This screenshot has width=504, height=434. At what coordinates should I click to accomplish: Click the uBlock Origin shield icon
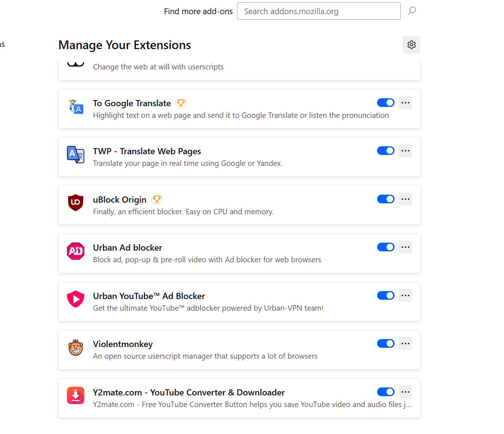(x=76, y=203)
